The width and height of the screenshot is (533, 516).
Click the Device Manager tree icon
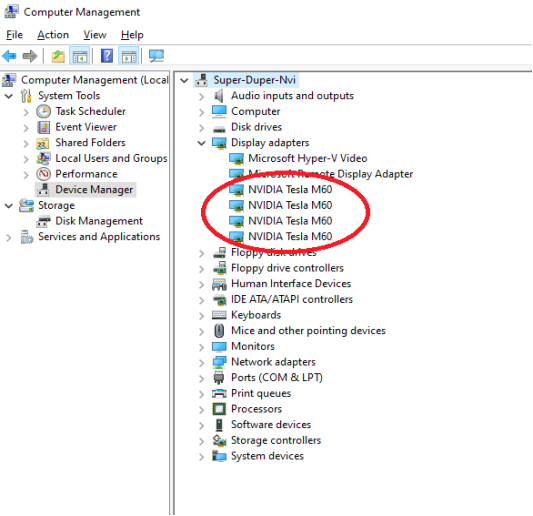coord(43,190)
